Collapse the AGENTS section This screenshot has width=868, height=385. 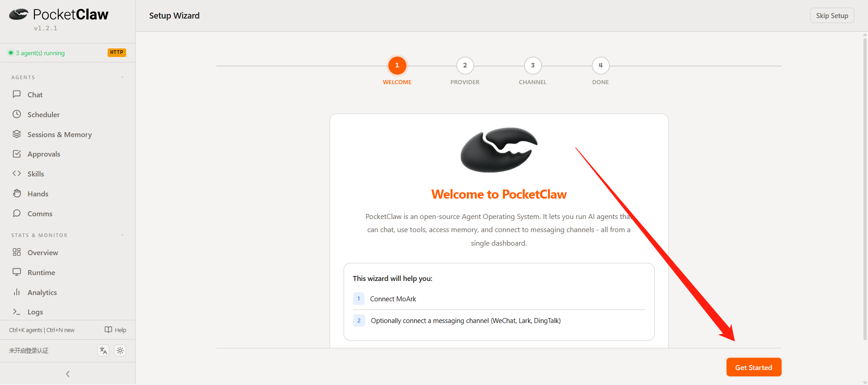click(x=122, y=77)
